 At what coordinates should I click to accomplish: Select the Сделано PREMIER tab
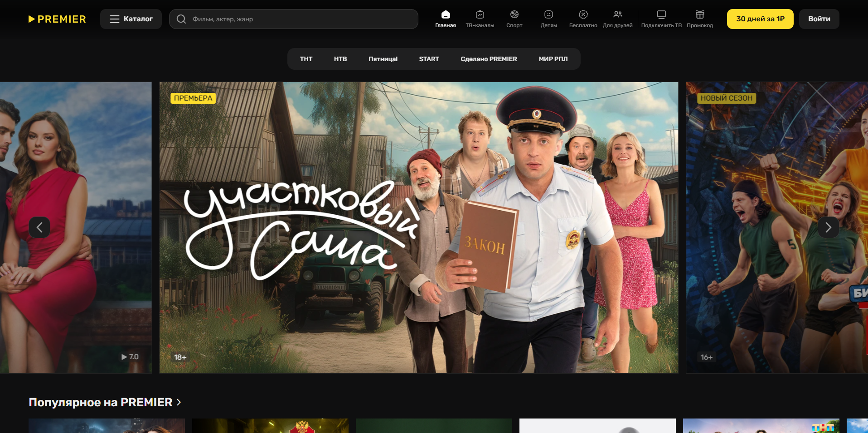[x=489, y=59]
